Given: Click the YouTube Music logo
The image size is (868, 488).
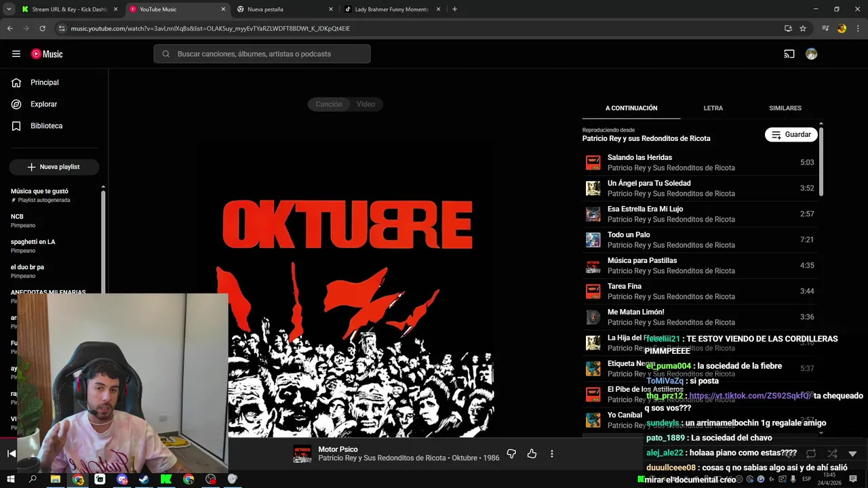Looking at the screenshot, I should [47, 54].
